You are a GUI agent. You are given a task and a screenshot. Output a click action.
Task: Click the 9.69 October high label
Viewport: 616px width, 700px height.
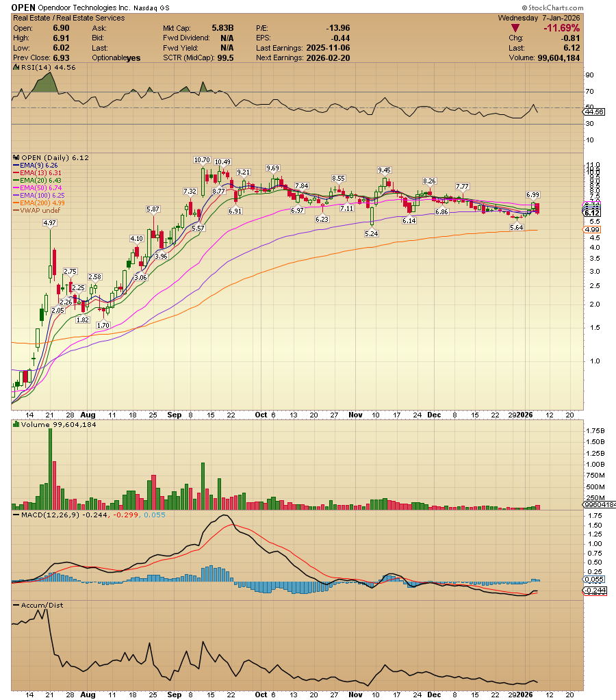[x=272, y=168]
